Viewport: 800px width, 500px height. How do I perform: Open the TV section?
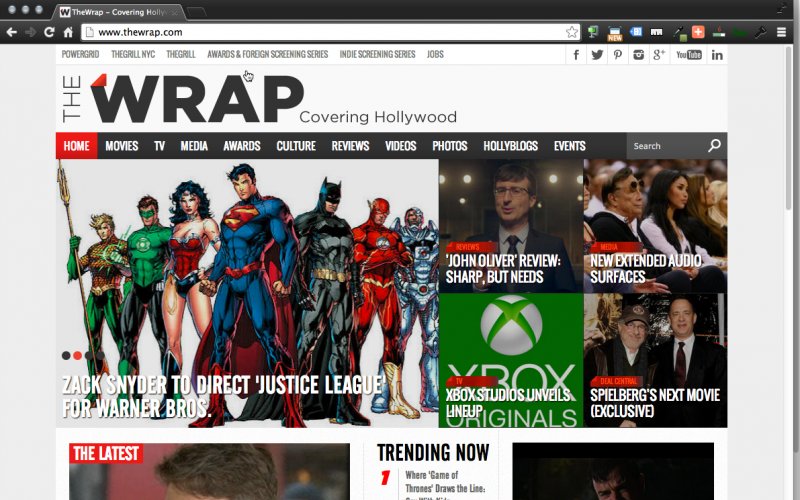tap(159, 146)
